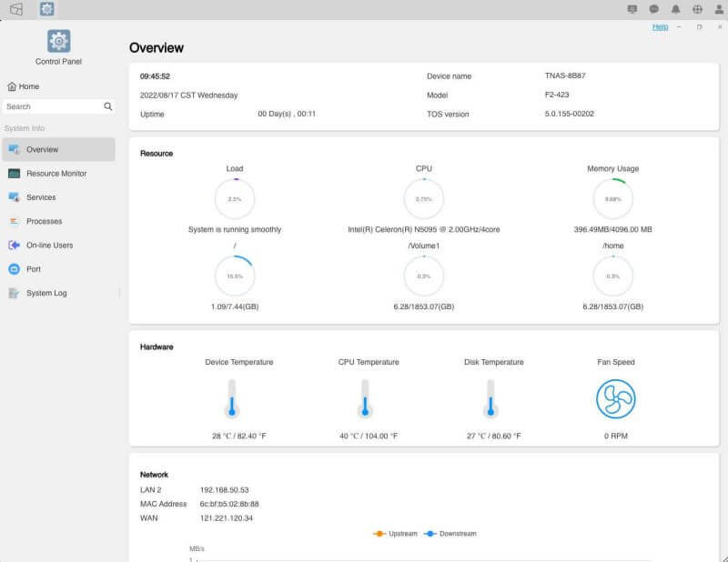Click the Processes sidebar icon
This screenshot has width=728, height=562.
pos(14,221)
